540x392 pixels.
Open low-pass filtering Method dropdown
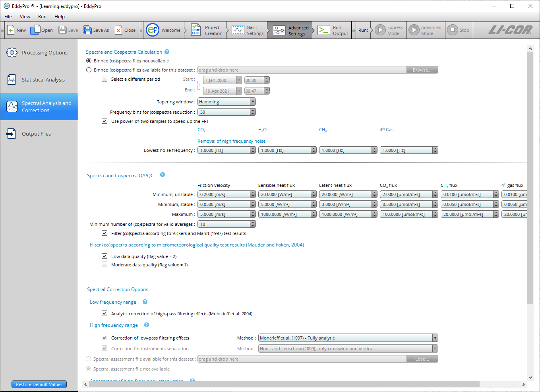pyautogui.click(x=435, y=338)
